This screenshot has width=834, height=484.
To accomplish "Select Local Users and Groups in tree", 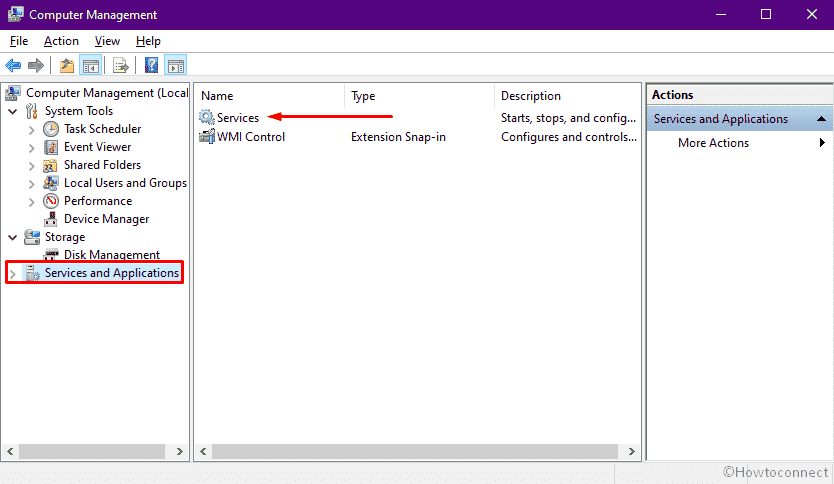I will (x=126, y=183).
